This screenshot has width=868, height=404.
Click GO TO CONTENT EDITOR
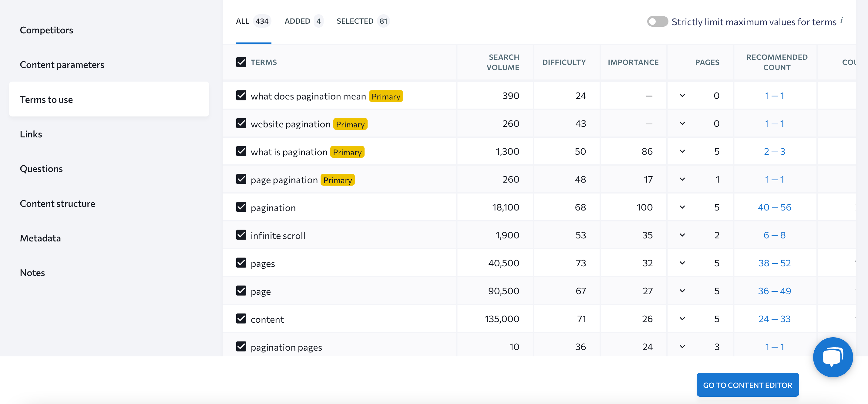748,385
